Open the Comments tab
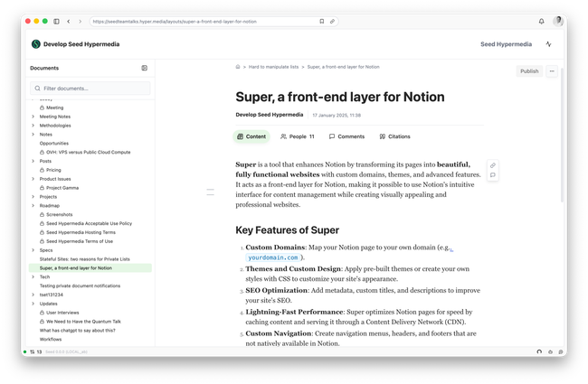Image resolution: width=588 pixels, height=384 pixels. click(346, 136)
